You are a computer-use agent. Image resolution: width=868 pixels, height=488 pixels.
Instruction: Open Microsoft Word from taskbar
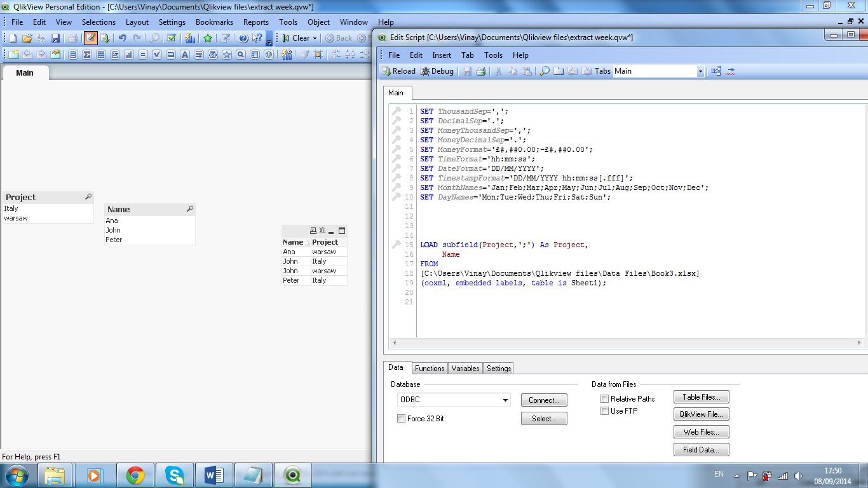tap(214, 475)
